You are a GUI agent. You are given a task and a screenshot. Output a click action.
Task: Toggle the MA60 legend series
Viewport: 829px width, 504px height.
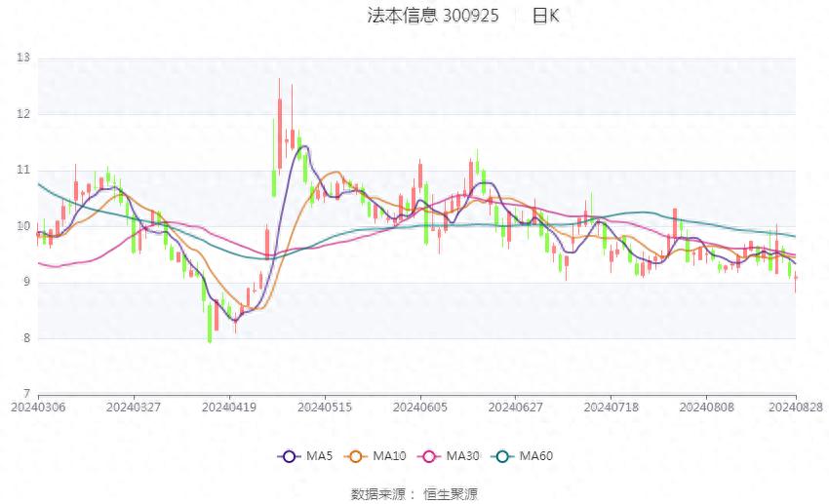523,456
